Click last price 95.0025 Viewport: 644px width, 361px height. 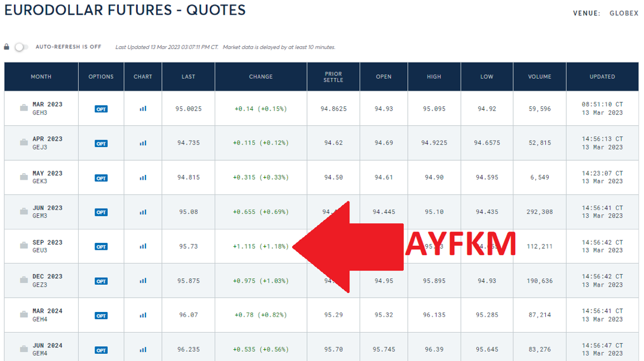coord(189,109)
